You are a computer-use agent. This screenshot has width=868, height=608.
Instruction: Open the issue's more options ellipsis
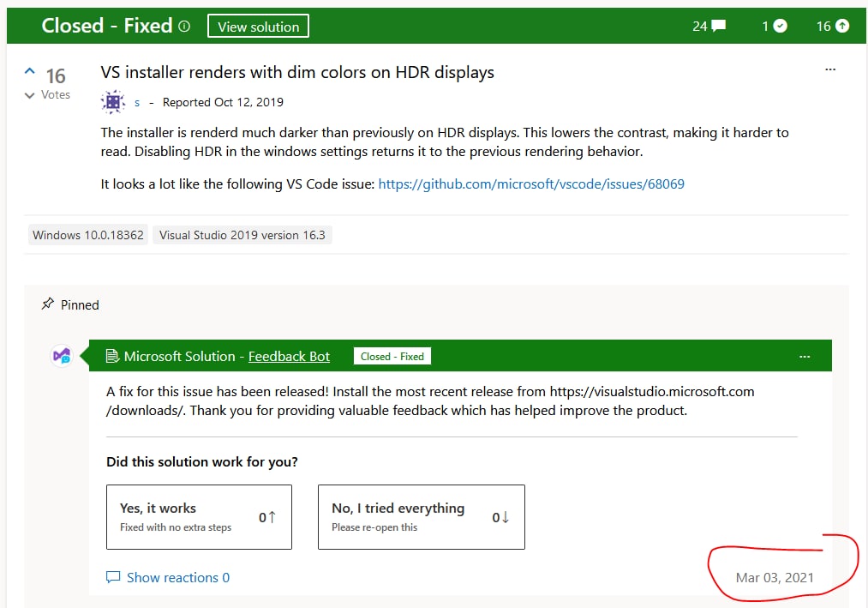[x=829, y=69]
